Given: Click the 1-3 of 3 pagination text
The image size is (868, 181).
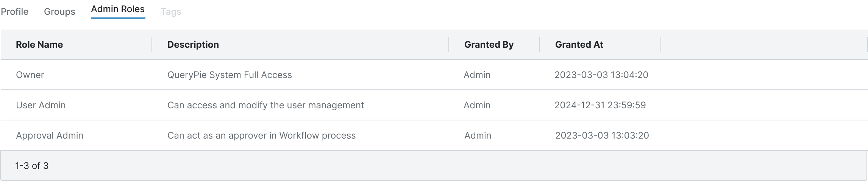Looking at the screenshot, I should click(32, 166).
